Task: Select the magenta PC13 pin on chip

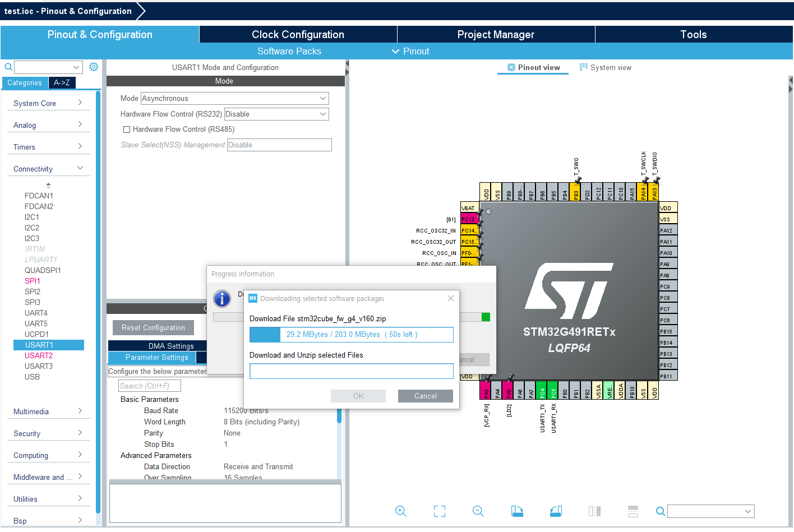Action: click(469, 219)
